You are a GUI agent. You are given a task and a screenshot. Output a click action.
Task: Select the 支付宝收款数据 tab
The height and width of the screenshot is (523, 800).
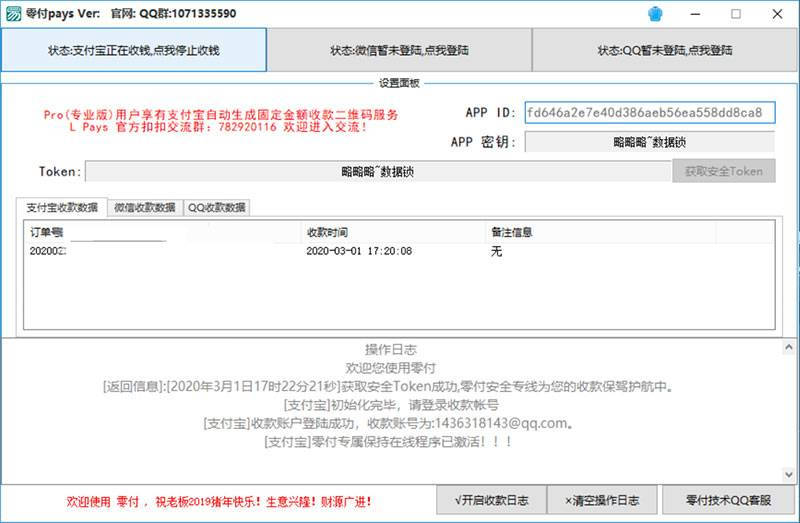[x=62, y=207]
